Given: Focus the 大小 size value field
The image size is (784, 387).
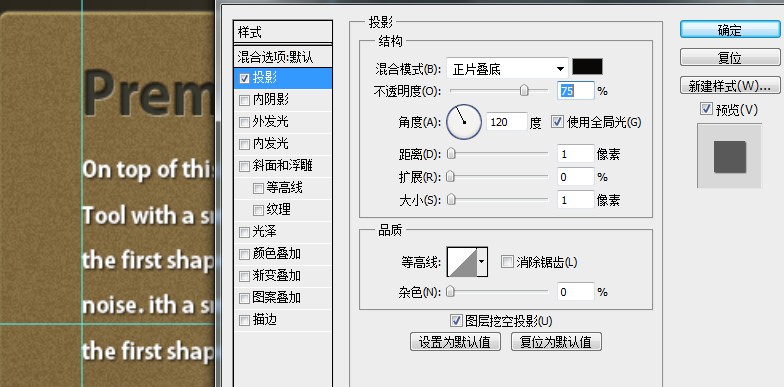Looking at the screenshot, I should [576, 200].
